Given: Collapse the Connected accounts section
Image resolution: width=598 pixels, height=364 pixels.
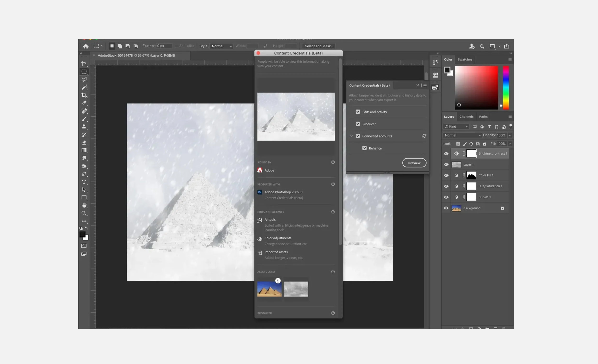Looking at the screenshot, I should tap(351, 136).
